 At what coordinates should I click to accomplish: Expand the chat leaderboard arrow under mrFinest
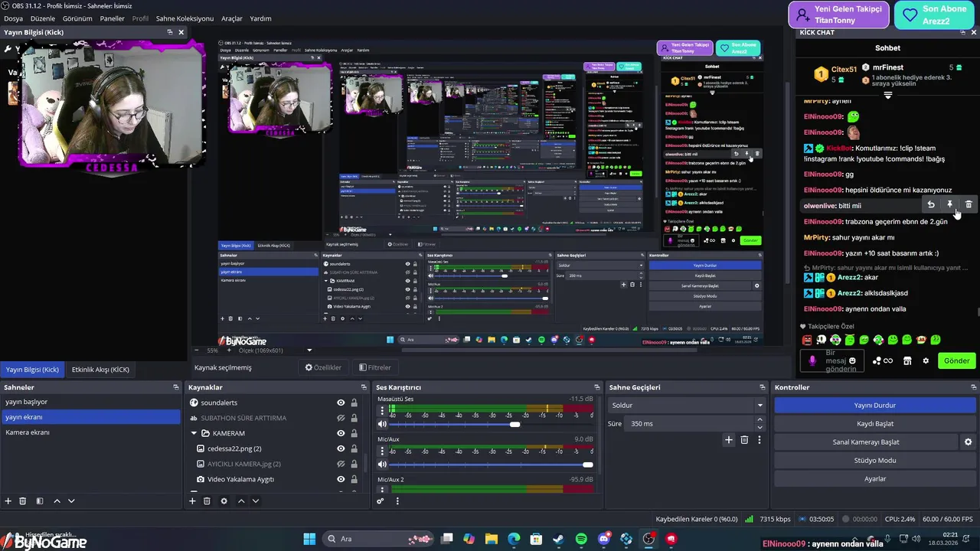(x=887, y=96)
